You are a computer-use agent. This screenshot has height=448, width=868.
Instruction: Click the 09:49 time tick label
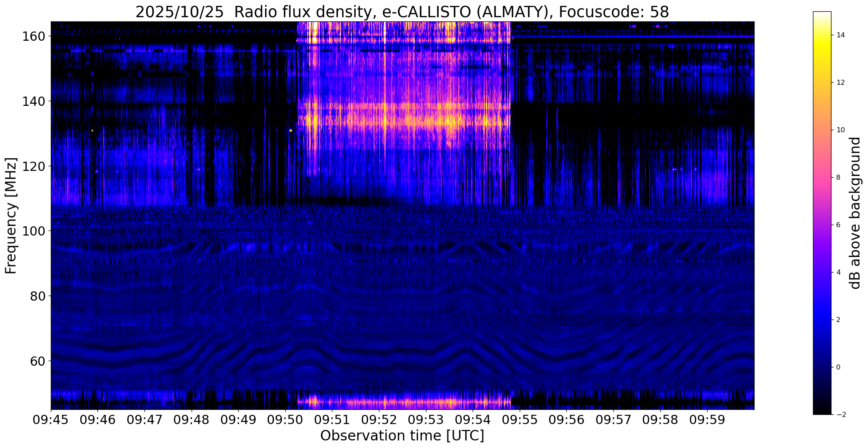coord(239,420)
